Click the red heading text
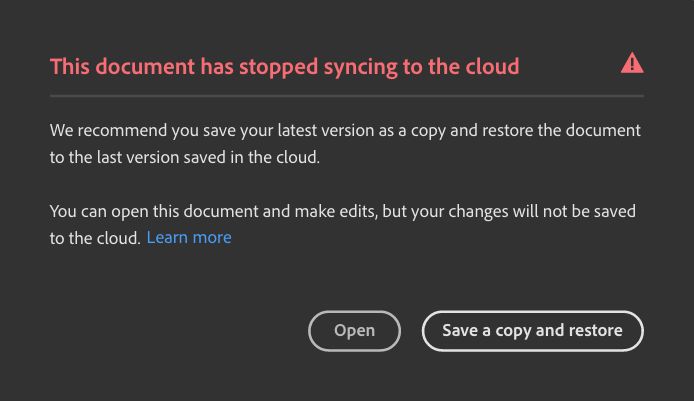The height and width of the screenshot is (401, 694). 285,67
